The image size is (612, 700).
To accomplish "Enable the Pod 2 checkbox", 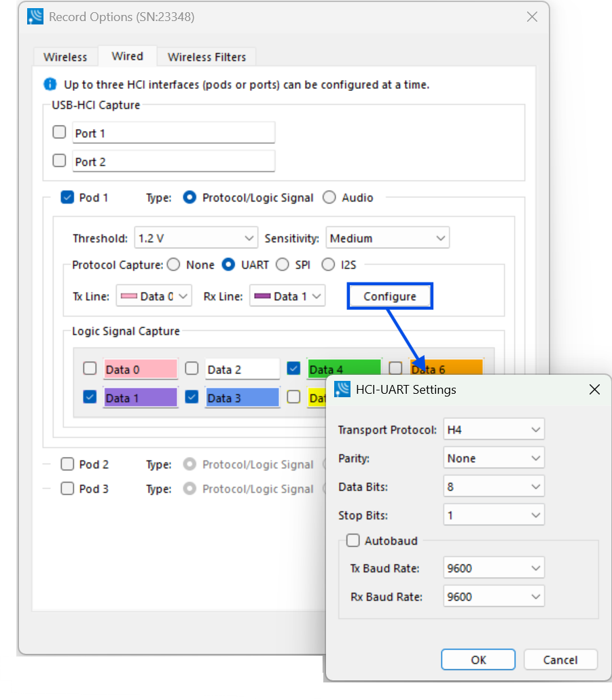I will click(x=67, y=464).
